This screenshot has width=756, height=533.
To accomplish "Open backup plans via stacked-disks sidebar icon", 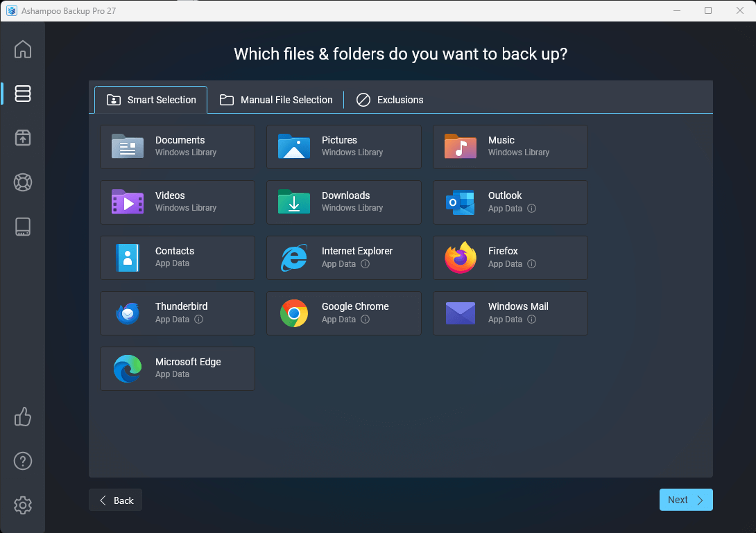I will [23, 94].
